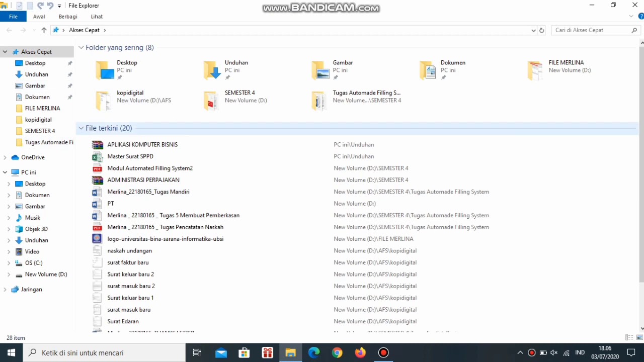
Task: Click the Cari di Akses Cepat search box
Action: (596, 30)
